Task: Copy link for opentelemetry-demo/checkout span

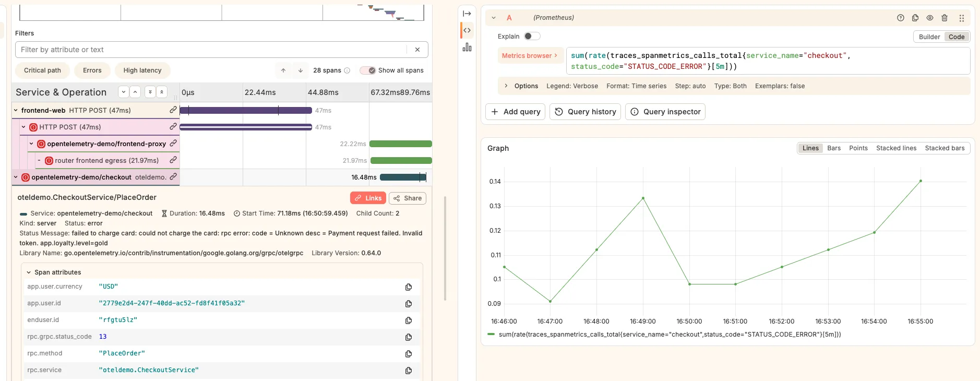Action: [173, 177]
